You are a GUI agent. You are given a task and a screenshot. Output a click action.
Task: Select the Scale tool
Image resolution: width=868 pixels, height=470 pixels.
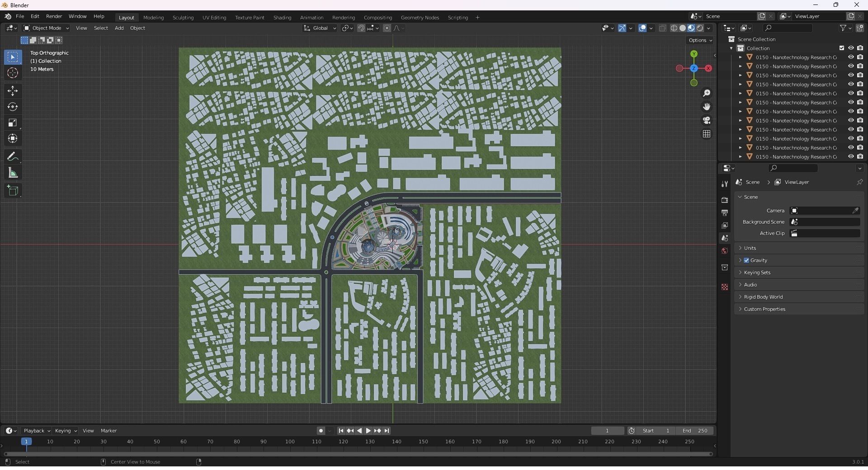tap(13, 123)
